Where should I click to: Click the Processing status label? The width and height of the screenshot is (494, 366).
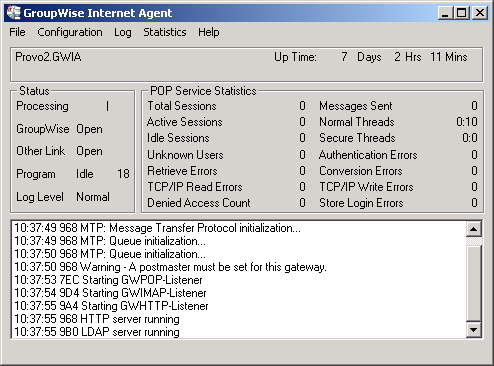pyautogui.click(x=42, y=106)
